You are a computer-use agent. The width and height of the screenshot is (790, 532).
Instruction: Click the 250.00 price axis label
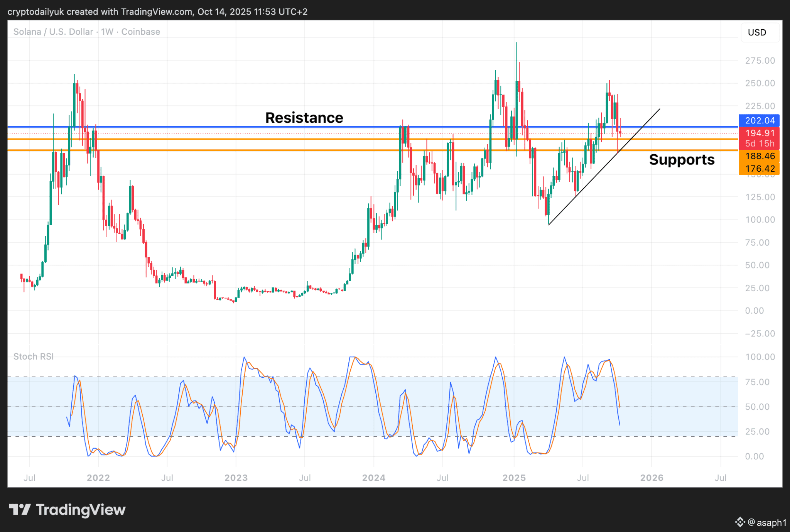760,83
